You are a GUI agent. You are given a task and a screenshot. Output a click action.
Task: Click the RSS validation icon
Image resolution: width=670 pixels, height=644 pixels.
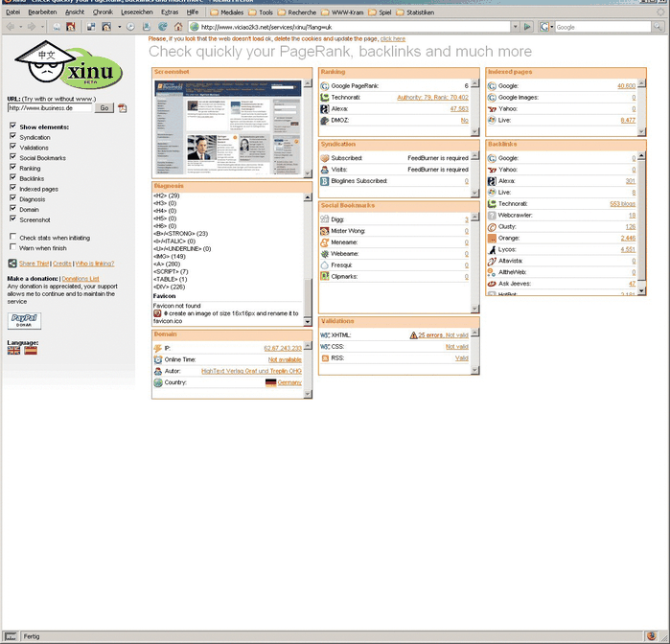(x=325, y=358)
